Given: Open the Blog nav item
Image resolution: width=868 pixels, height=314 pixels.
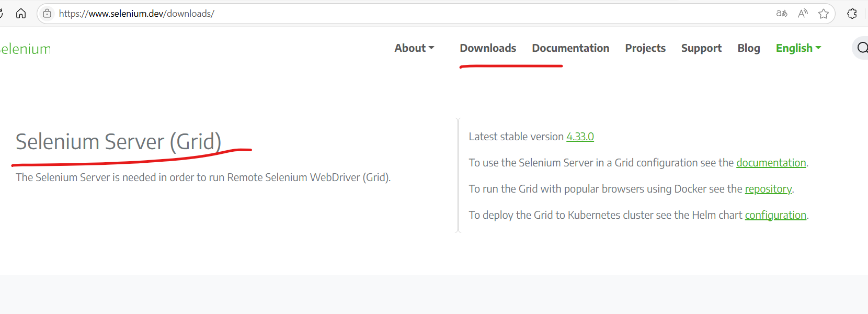Looking at the screenshot, I should click(x=749, y=48).
